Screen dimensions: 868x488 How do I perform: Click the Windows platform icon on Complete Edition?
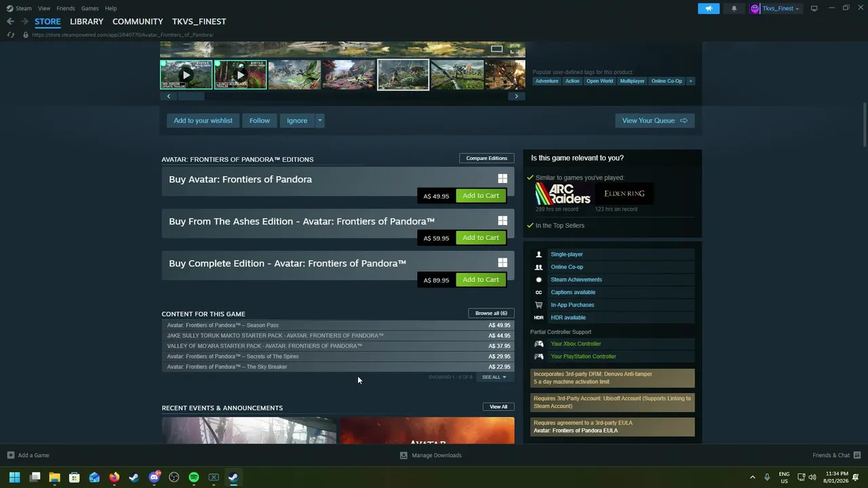point(502,263)
